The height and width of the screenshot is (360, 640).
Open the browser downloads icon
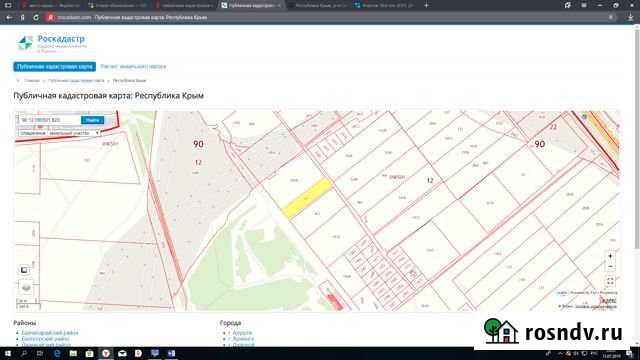[631, 18]
